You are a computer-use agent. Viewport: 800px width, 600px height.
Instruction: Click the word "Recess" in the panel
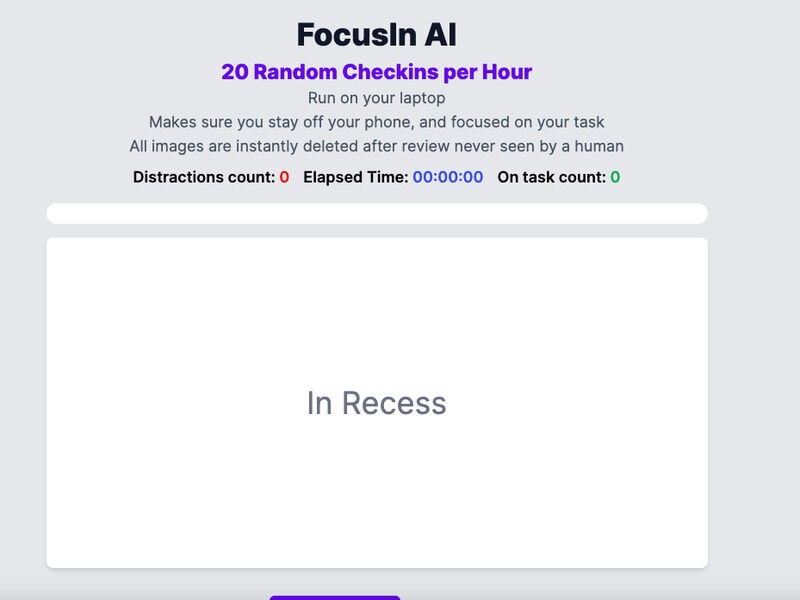click(394, 403)
